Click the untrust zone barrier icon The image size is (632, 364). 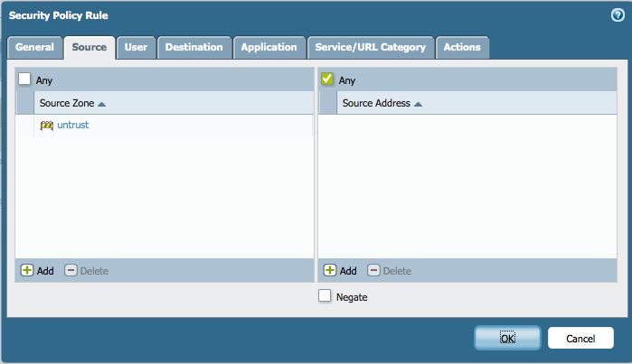[x=47, y=126]
